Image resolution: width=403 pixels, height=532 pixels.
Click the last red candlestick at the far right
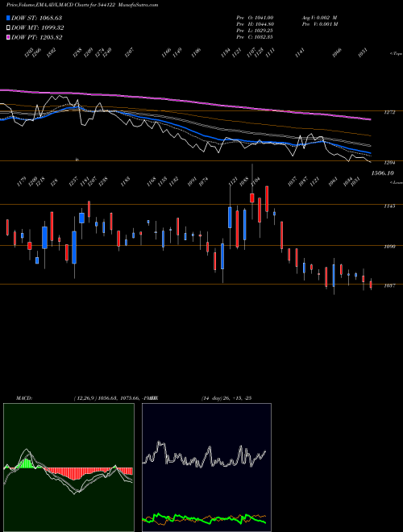(371, 285)
